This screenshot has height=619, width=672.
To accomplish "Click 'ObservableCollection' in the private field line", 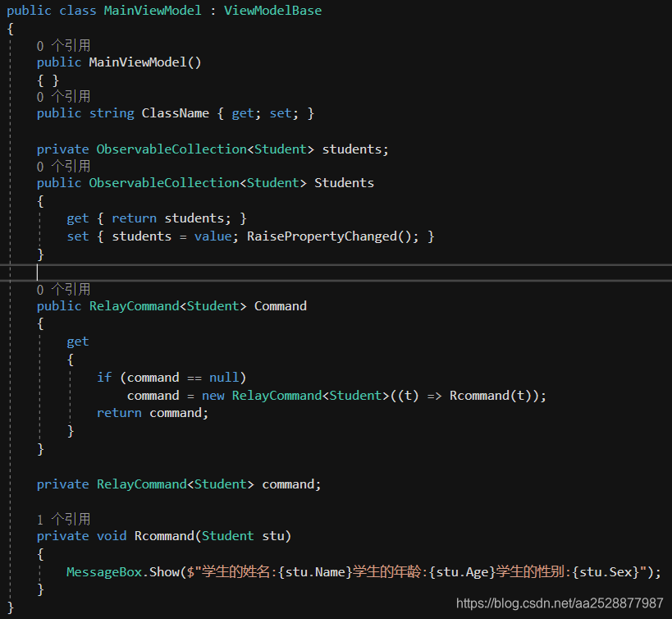I will tap(171, 149).
